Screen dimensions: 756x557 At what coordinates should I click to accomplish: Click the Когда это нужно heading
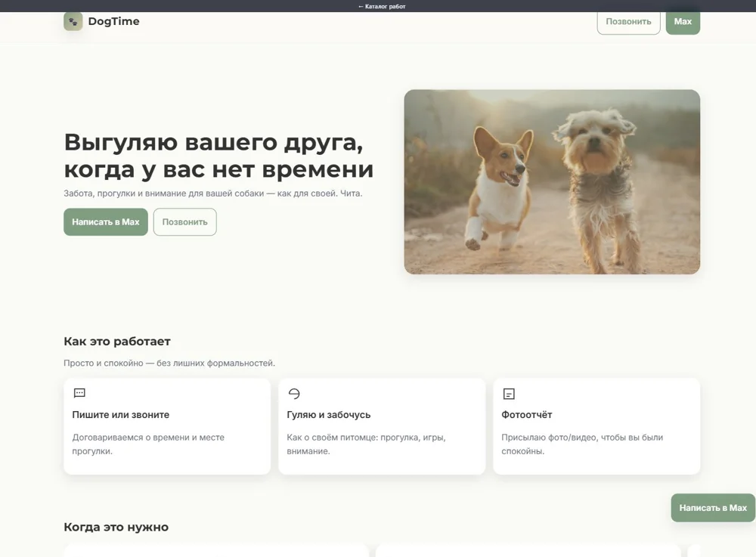coord(116,527)
